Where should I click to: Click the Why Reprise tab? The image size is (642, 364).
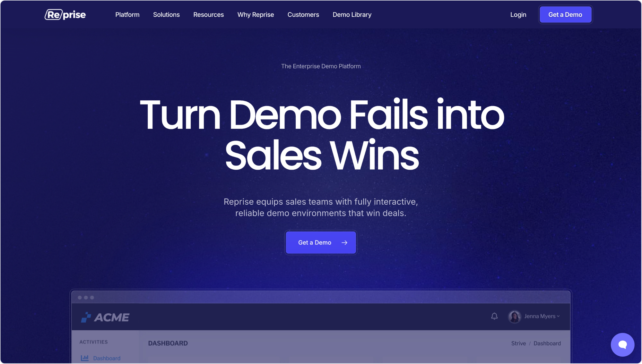(x=256, y=14)
